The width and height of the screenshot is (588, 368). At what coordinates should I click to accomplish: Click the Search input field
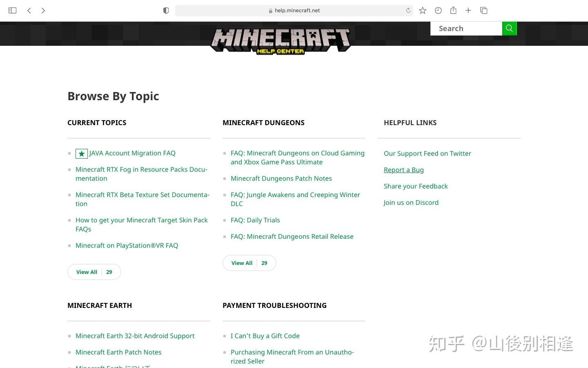point(466,28)
